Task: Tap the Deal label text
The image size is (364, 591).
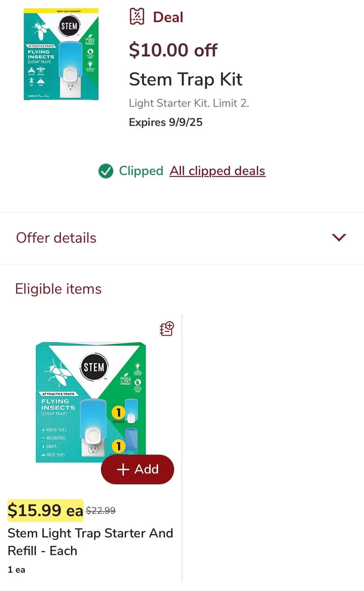Action: pos(168,17)
